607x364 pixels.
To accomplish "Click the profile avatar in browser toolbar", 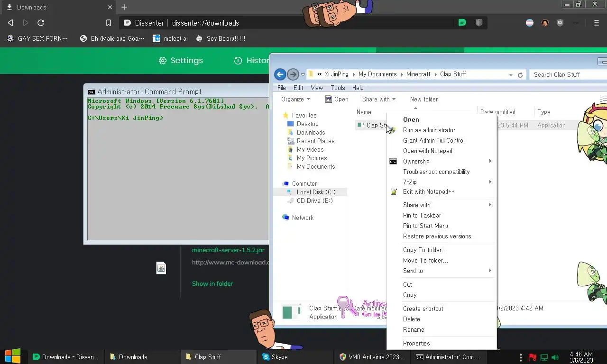I will (x=545, y=23).
